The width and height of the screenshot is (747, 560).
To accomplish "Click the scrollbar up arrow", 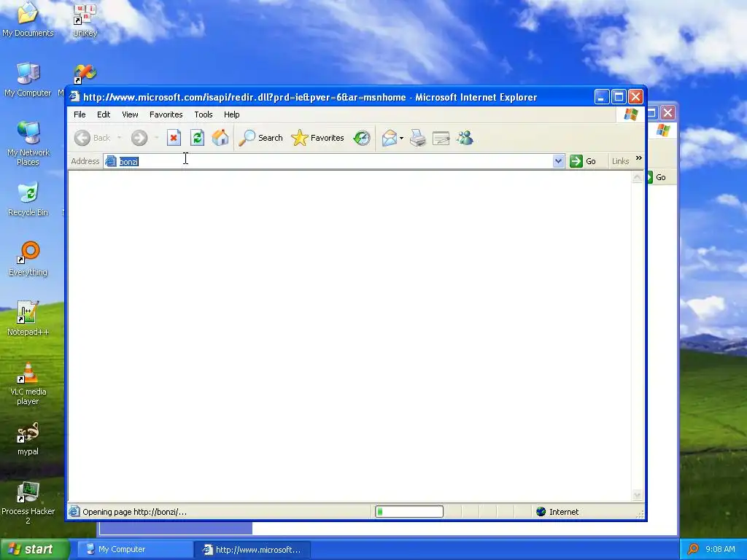I will [x=637, y=178].
